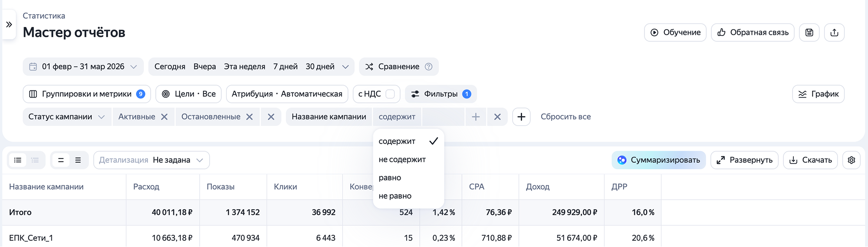Open the date range 01 февр – 31 мар dropdown
The height and width of the screenshot is (247, 868).
[83, 67]
